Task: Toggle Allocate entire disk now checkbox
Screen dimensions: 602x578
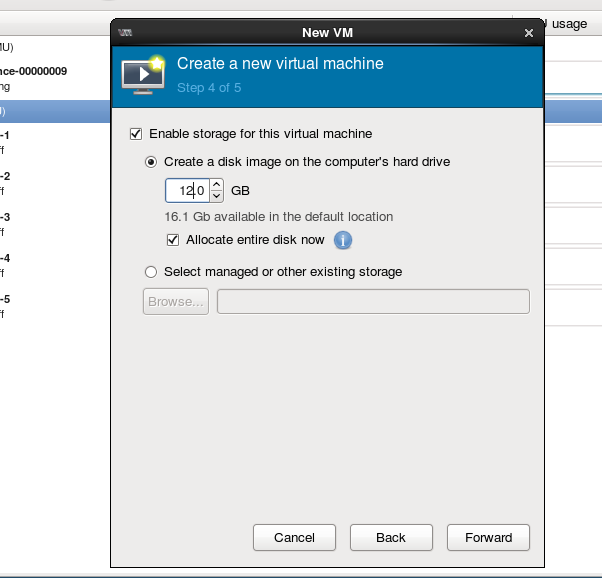Action: 175,240
